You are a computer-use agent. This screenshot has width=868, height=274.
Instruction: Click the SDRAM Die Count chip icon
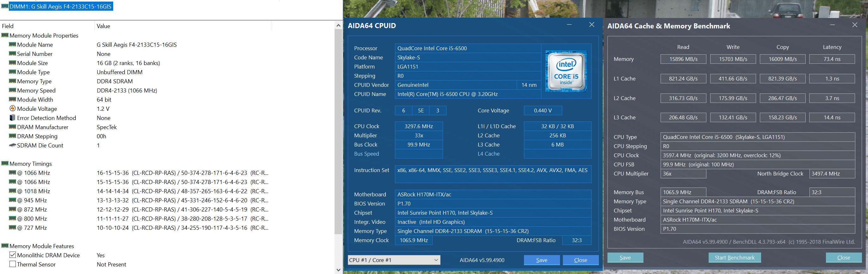click(12, 145)
